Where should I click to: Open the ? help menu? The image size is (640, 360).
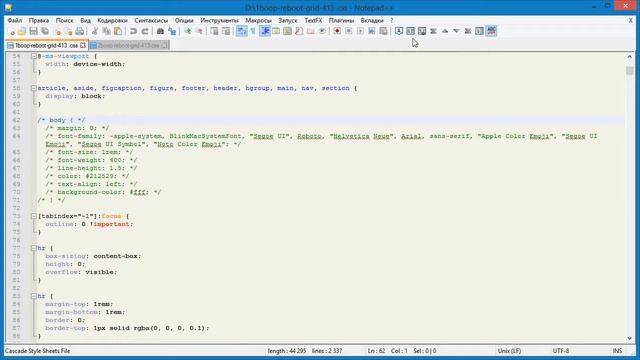coord(391,20)
